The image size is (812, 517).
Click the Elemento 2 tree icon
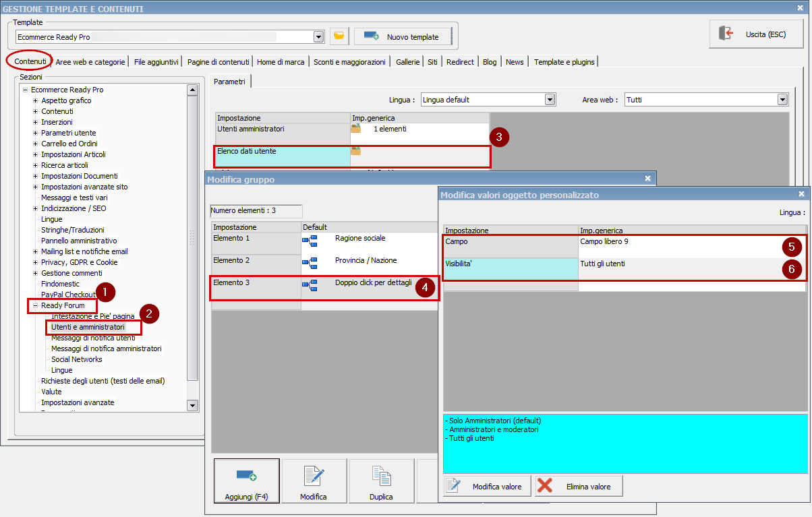pyautogui.click(x=310, y=263)
